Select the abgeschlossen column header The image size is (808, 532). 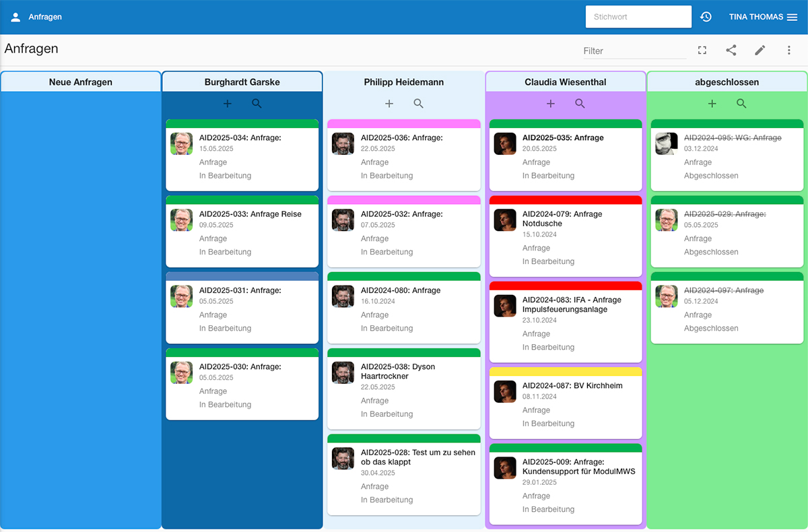coord(727,82)
